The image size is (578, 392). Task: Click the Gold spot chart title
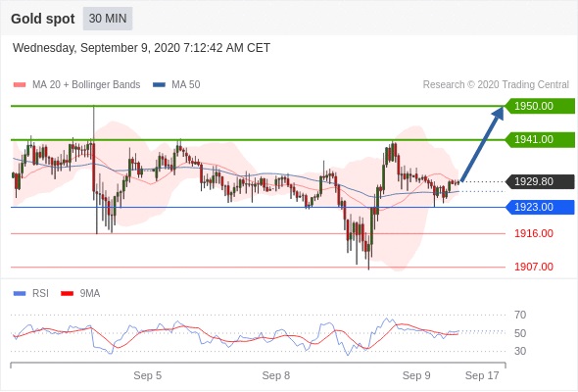pyautogui.click(x=43, y=19)
